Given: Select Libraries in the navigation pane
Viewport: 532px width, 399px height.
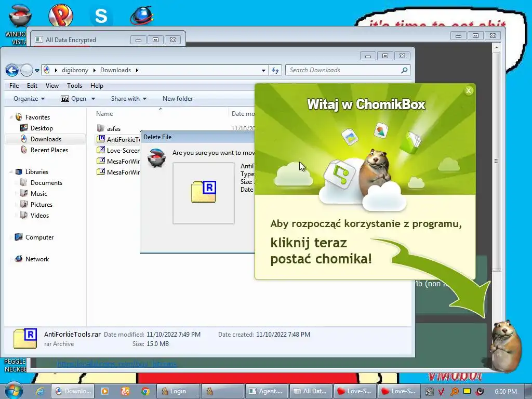Looking at the screenshot, I should coord(37,172).
